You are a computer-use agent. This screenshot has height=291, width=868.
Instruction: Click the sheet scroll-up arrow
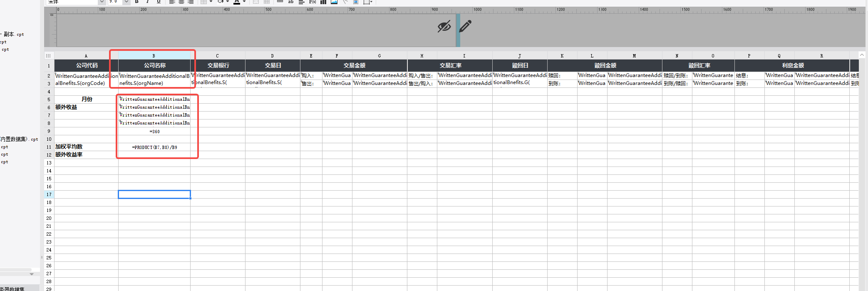coord(862,55)
